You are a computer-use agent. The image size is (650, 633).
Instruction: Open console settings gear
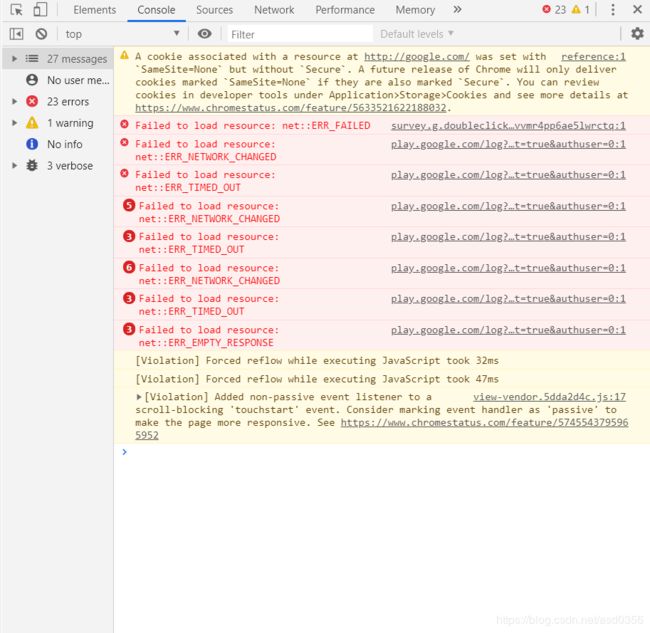pyautogui.click(x=637, y=34)
